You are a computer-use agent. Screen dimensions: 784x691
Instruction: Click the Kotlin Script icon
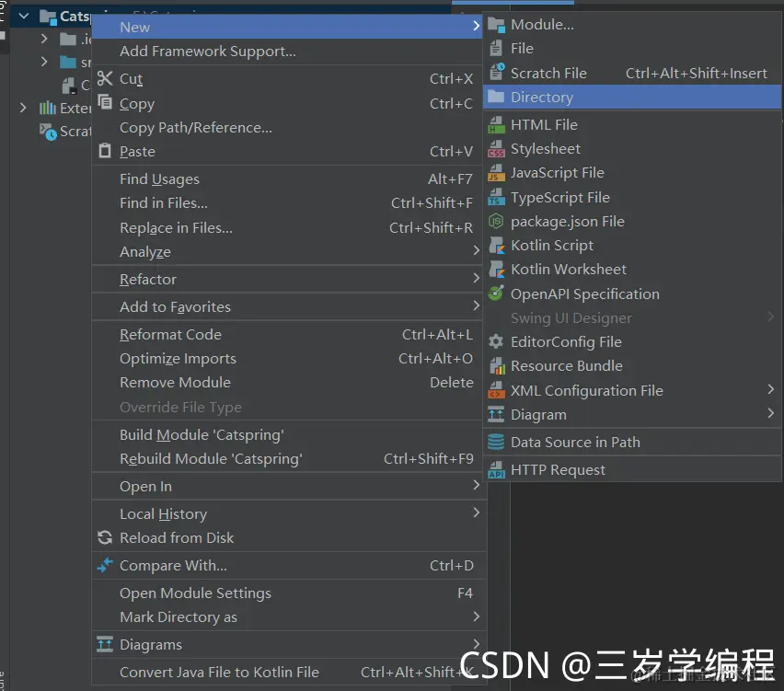pyautogui.click(x=497, y=246)
